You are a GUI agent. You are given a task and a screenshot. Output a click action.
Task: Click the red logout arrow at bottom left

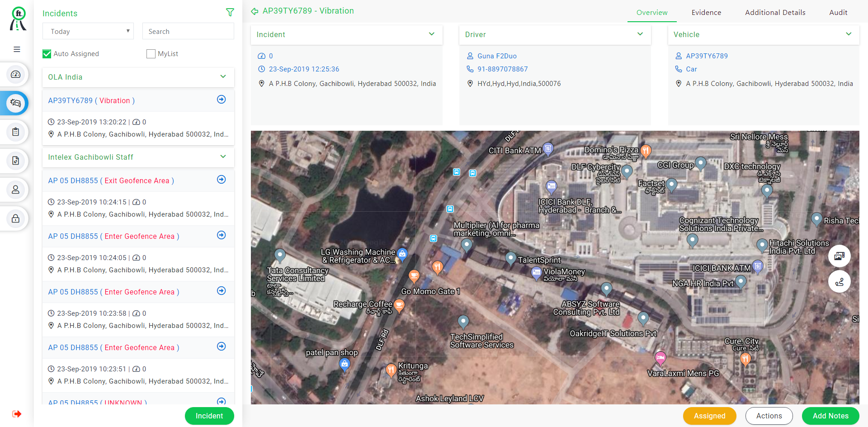17,413
